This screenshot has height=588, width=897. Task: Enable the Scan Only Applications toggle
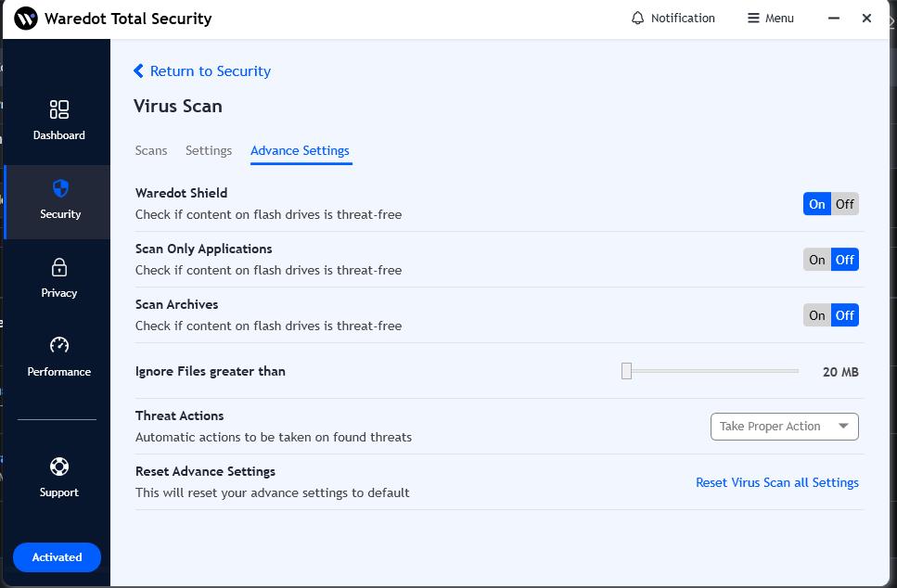(816, 260)
